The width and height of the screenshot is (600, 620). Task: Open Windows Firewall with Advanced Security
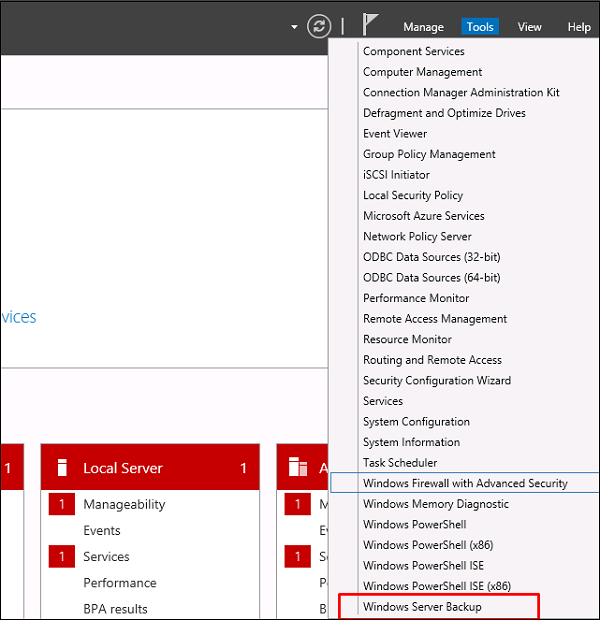click(x=465, y=483)
